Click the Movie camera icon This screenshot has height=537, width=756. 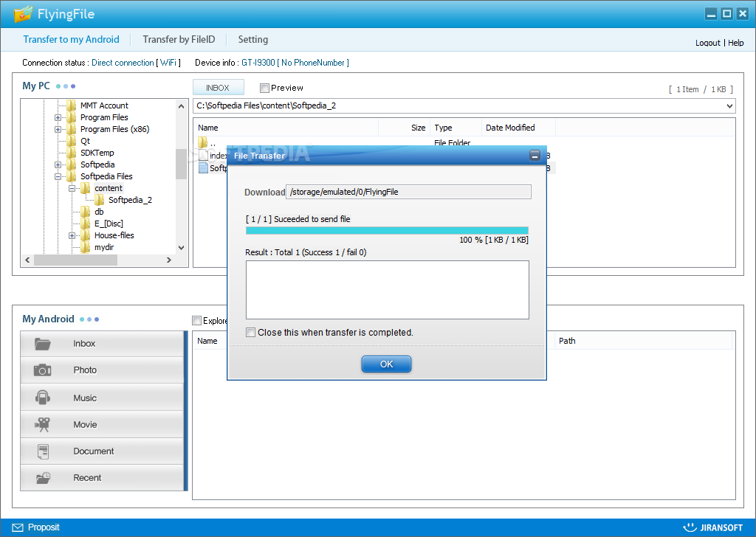(42, 424)
